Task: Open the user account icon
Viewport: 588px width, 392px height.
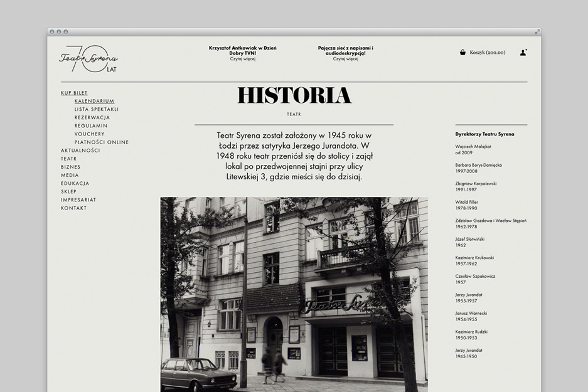Action: coord(523,53)
